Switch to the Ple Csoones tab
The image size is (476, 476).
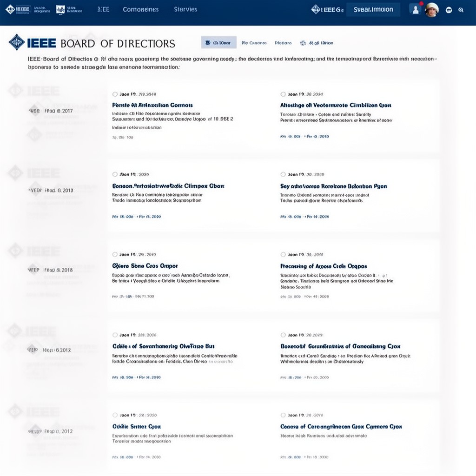click(x=254, y=43)
